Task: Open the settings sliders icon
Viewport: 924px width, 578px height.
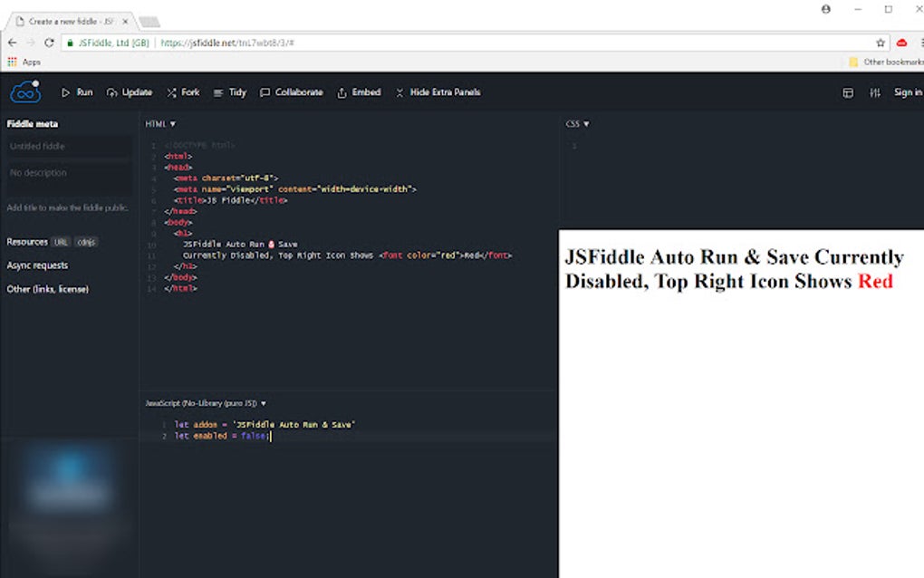Action: pos(875,93)
